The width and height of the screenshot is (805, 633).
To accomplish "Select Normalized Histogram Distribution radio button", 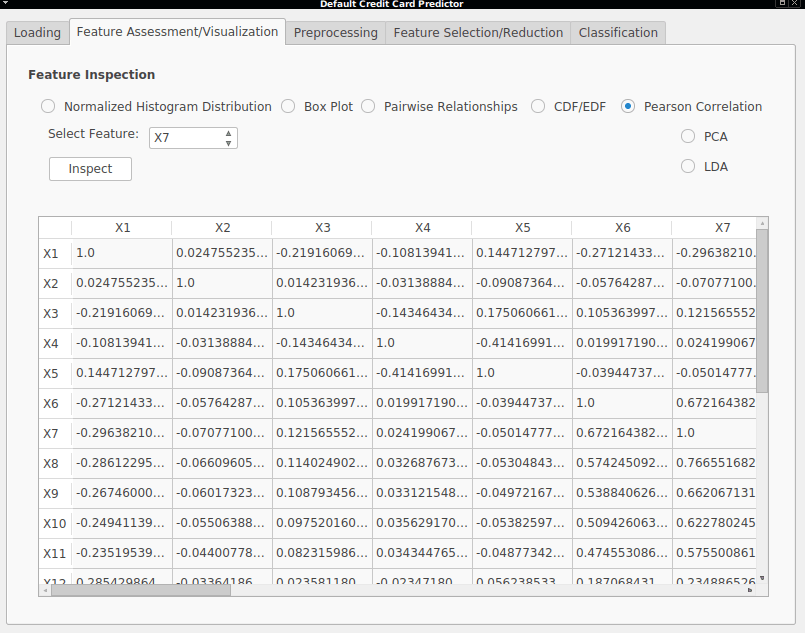I will [x=48, y=106].
